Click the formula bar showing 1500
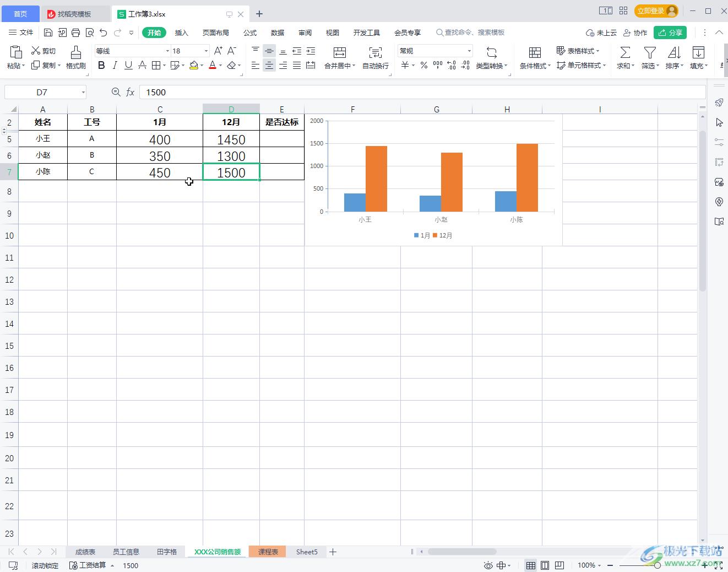728x572 pixels. pyautogui.click(x=422, y=92)
